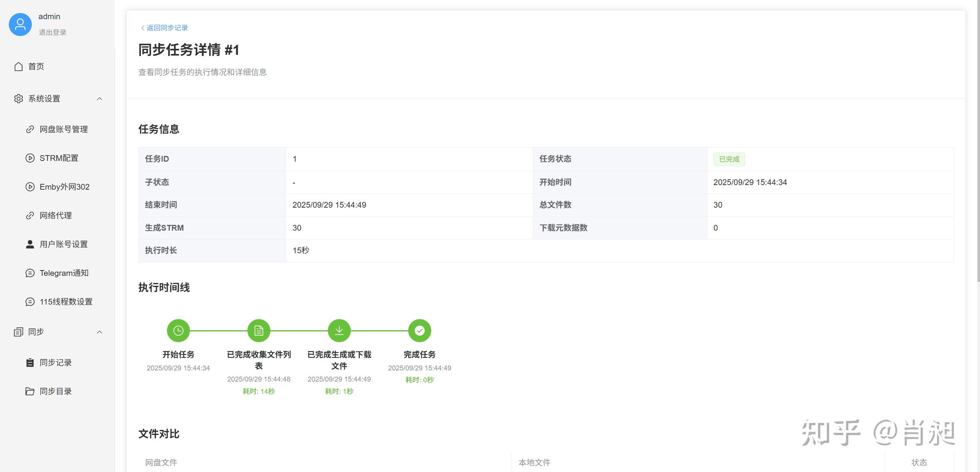Click the chat icon beside Telegram通知
The width and height of the screenshot is (980, 472).
tap(30, 273)
